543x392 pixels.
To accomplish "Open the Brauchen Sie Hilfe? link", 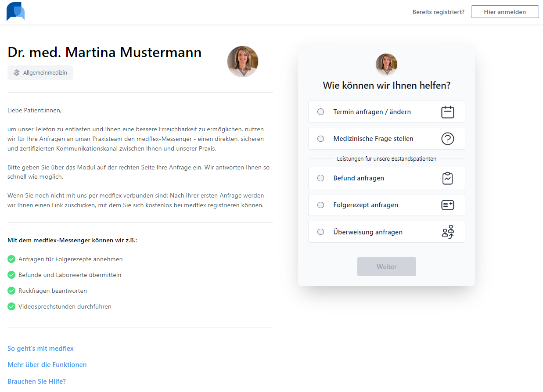I will tap(36, 381).
